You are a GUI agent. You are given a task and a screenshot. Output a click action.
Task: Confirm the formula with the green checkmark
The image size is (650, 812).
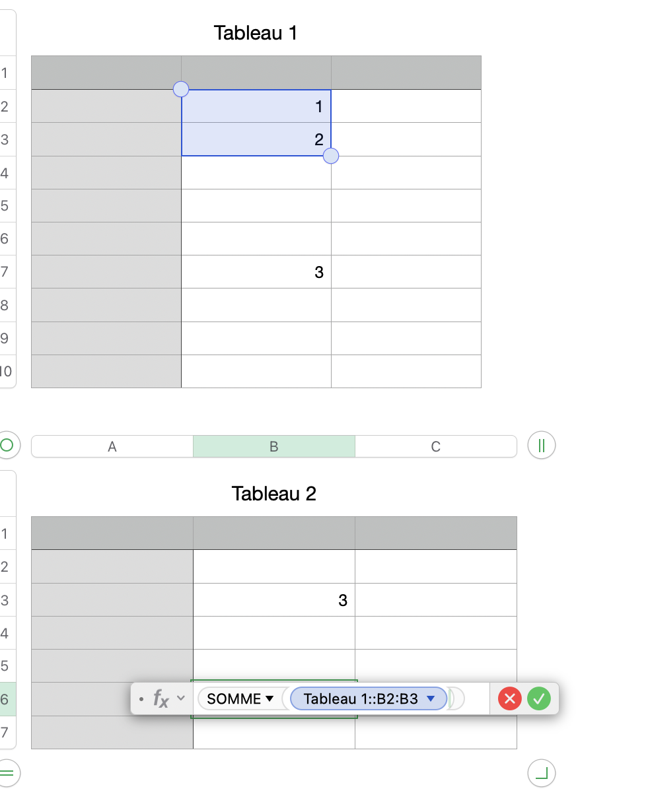(539, 698)
